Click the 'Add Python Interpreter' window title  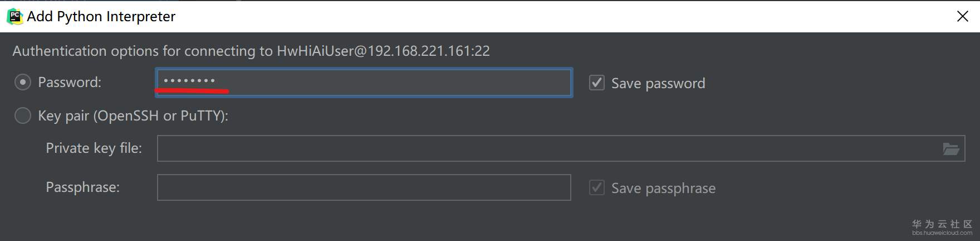tap(101, 17)
